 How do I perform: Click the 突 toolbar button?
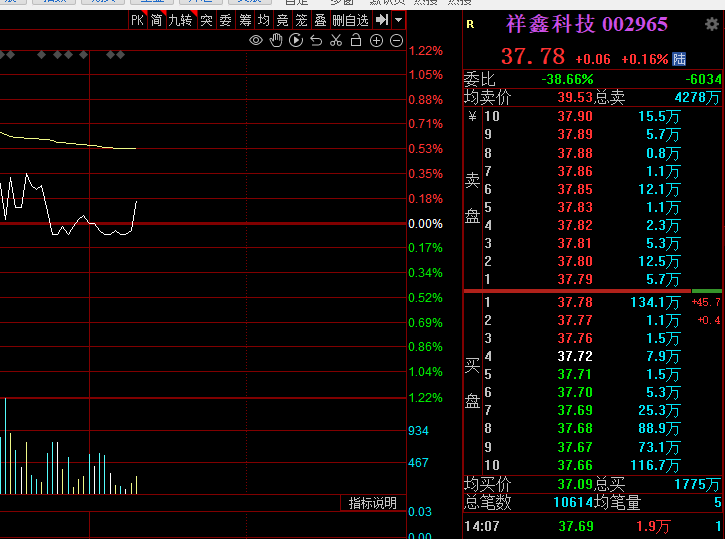207,20
